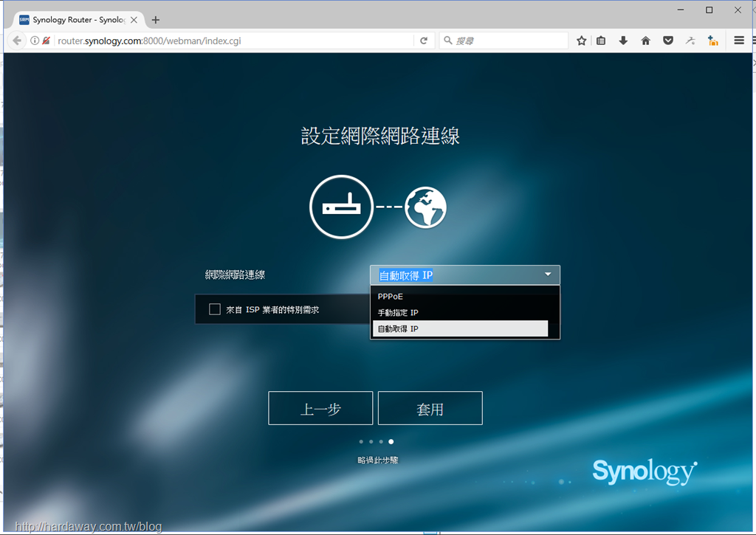Viewport: 756px width, 535px height.
Task: Choose 自動取得 IP option in list
Action: pyautogui.click(x=461, y=328)
